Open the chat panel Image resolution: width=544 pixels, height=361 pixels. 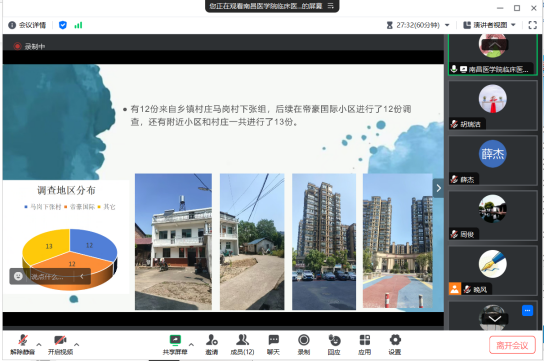(x=273, y=344)
